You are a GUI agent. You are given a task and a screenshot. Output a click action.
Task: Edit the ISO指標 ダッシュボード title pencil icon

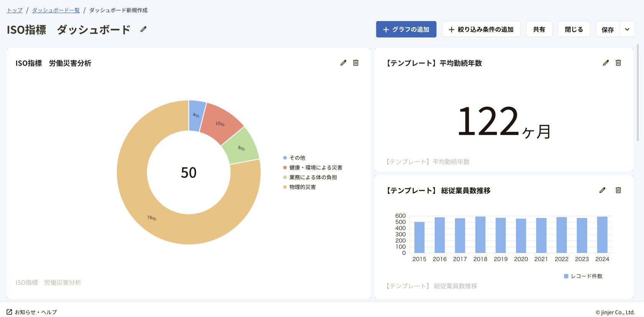click(x=143, y=29)
